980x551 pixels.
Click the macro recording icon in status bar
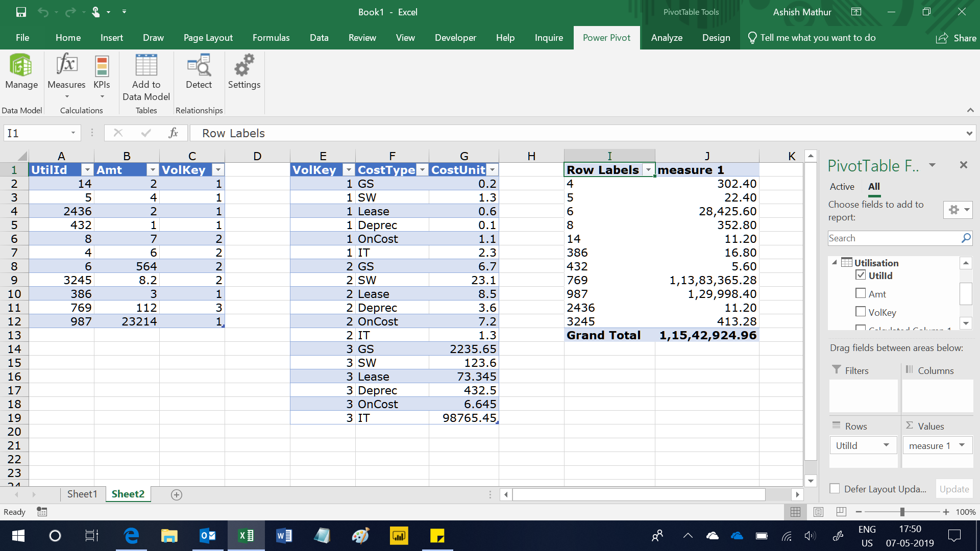42,512
